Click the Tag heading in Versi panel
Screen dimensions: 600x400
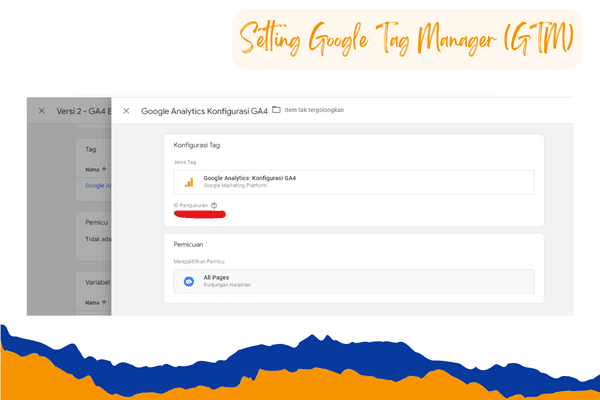point(91,149)
